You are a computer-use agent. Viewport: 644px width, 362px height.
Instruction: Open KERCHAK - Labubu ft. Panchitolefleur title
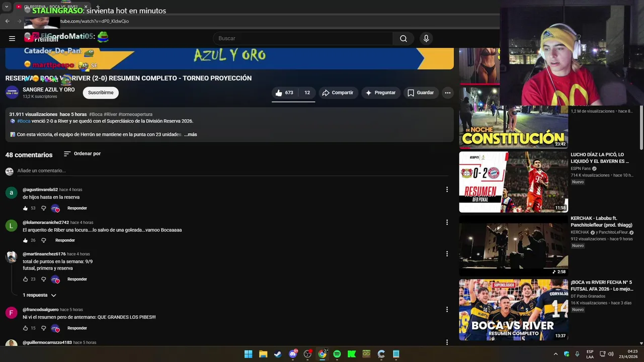[601, 222]
